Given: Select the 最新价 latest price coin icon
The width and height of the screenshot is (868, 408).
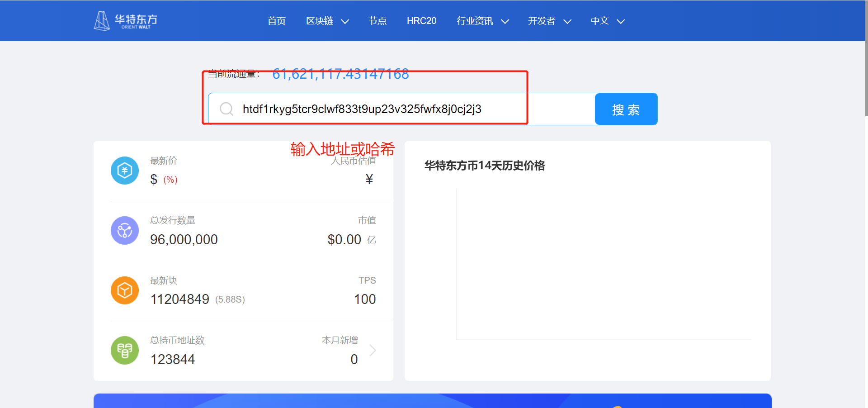Looking at the screenshot, I should pos(124,171).
